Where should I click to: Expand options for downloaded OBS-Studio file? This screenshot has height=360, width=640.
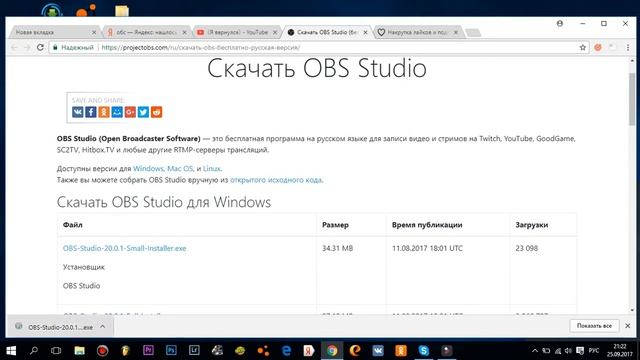click(102, 327)
